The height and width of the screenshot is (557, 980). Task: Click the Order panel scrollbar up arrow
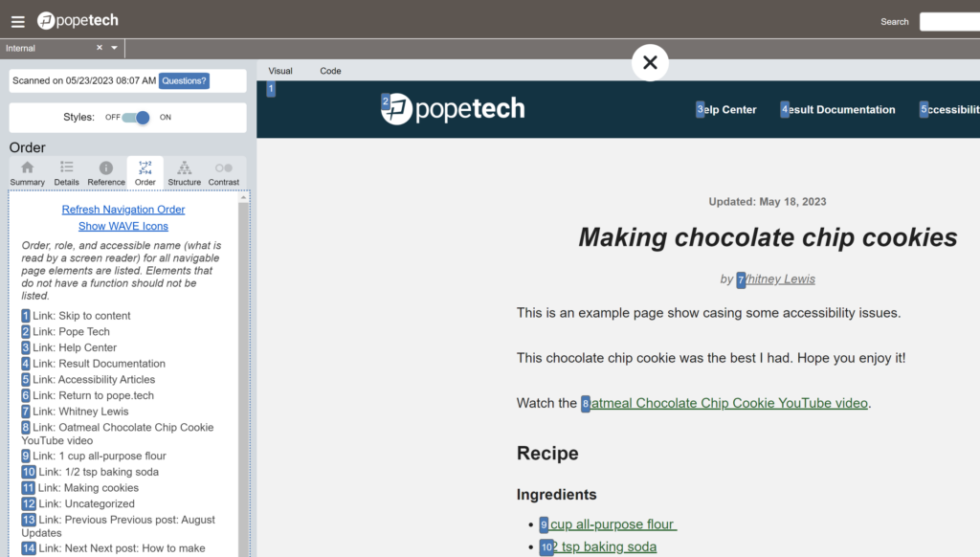tap(244, 197)
